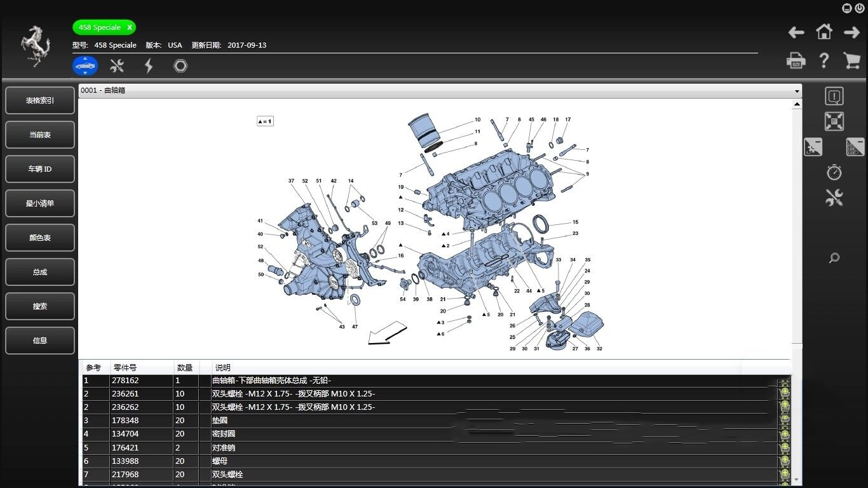
Task: Open the exclamation note icon
Action: tap(834, 97)
